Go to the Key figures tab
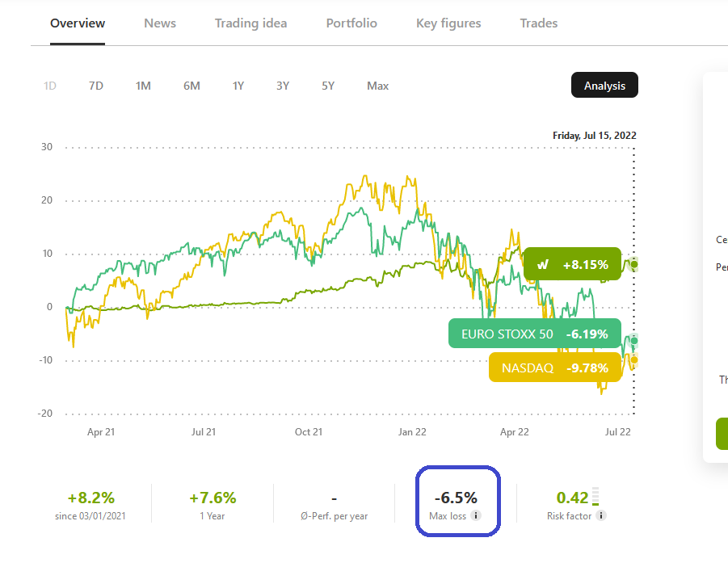The width and height of the screenshot is (728, 563). (448, 23)
